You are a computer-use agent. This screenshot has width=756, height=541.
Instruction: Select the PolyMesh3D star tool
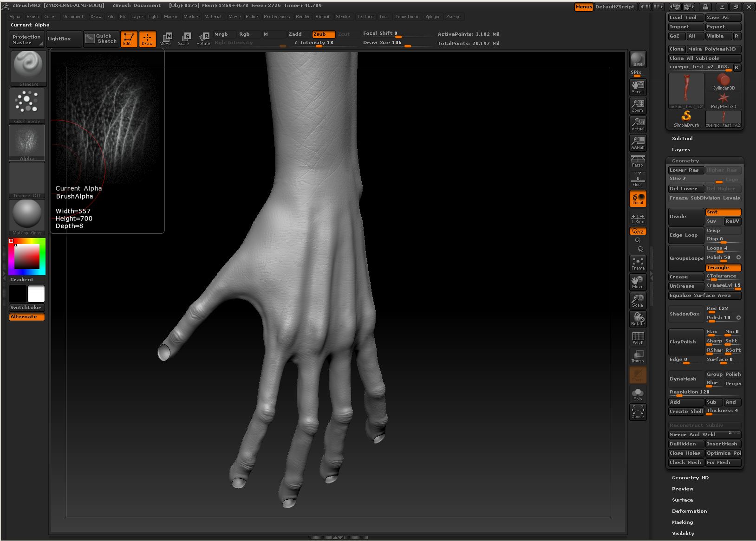point(723,101)
